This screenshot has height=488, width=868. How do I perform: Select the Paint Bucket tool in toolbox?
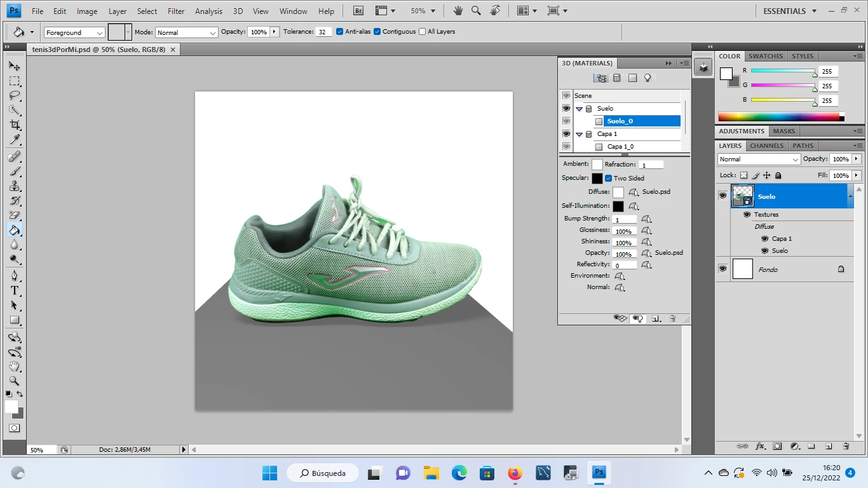tap(15, 230)
